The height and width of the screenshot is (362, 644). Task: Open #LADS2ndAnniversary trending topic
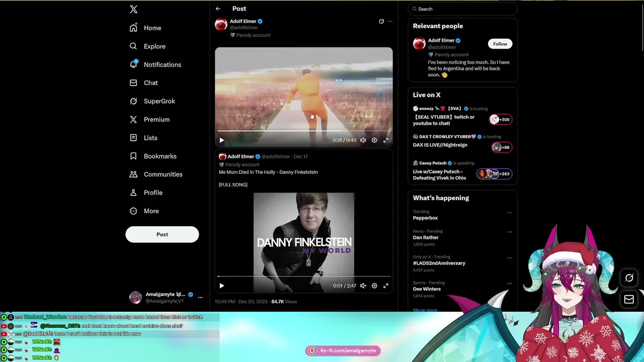[x=439, y=263]
